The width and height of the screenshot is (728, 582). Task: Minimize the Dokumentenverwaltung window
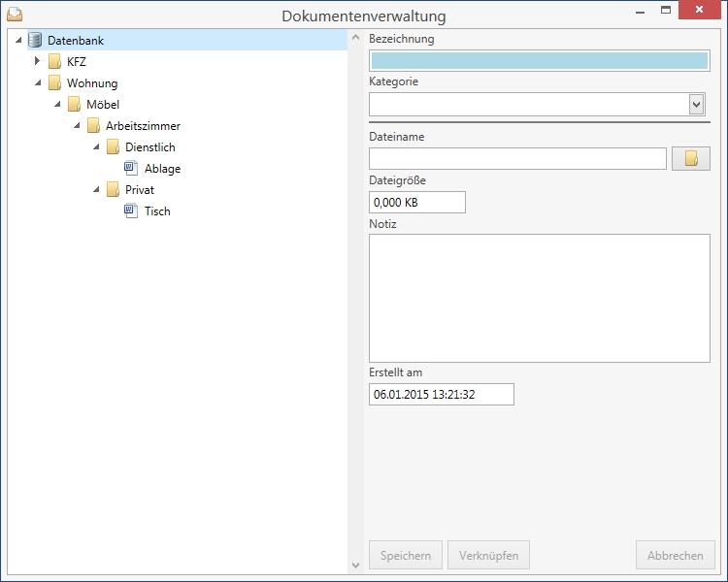click(x=641, y=11)
